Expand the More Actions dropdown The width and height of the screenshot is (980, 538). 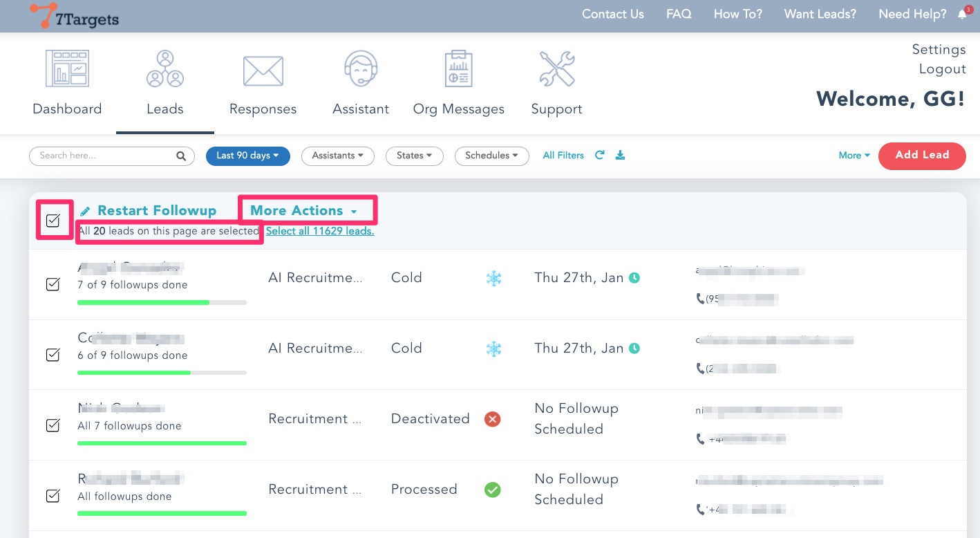click(x=304, y=211)
